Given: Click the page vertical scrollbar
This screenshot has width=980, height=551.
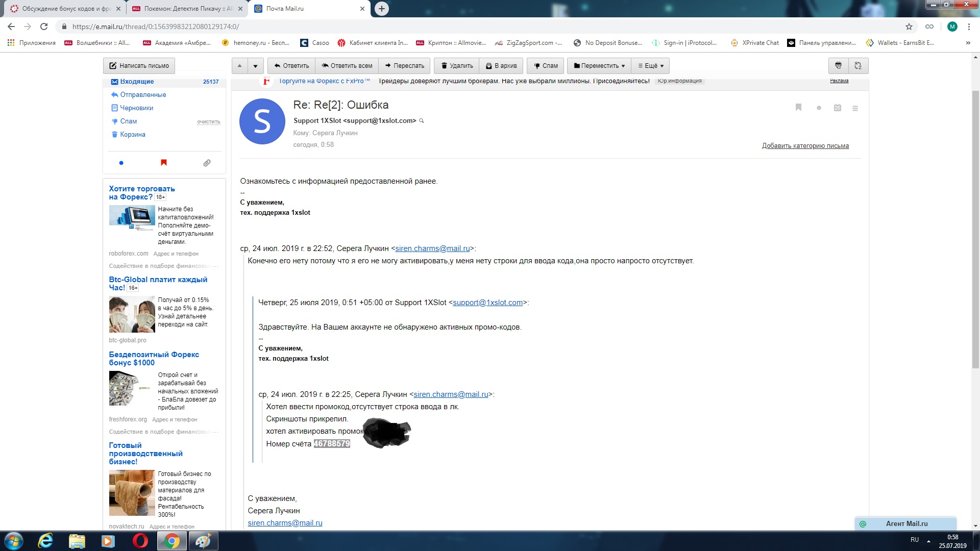Looking at the screenshot, I should [x=975, y=230].
